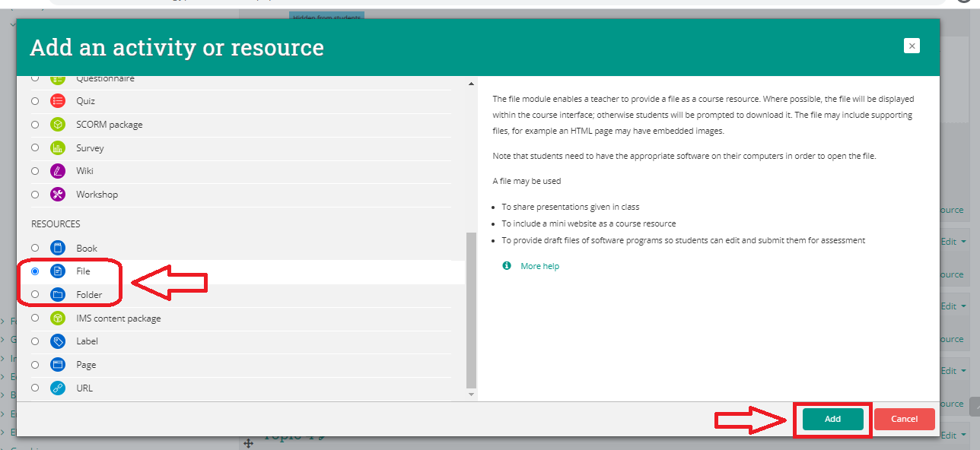This screenshot has width=980, height=450.
Task: Click the "Note that students need" paragraph
Action: click(x=684, y=156)
